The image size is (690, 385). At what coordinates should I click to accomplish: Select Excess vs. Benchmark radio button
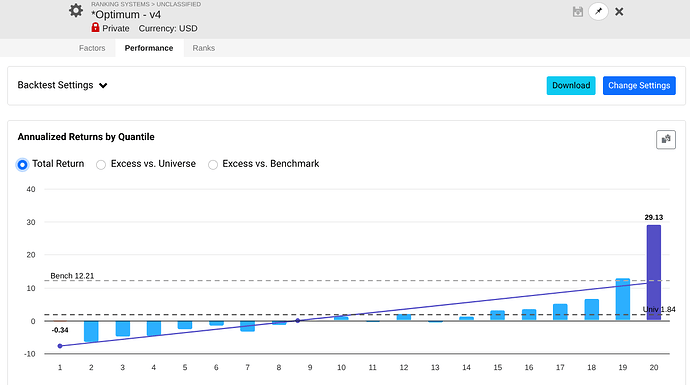[213, 165]
